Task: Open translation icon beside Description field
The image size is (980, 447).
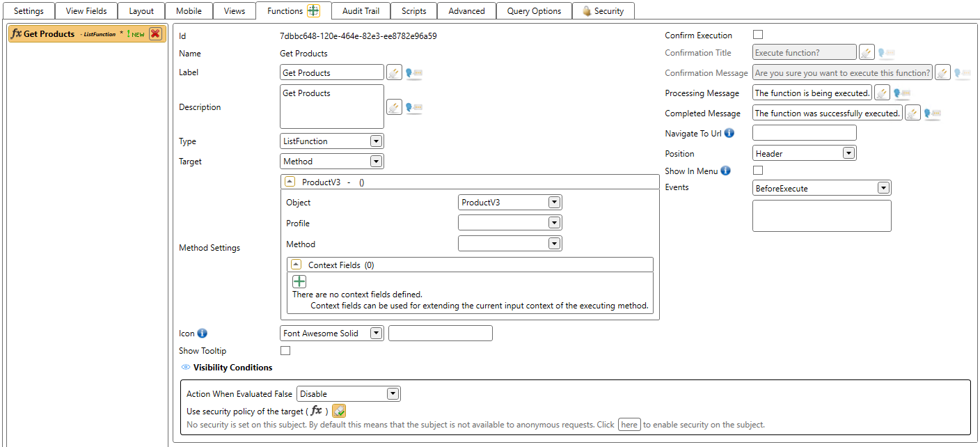Action: 414,107
